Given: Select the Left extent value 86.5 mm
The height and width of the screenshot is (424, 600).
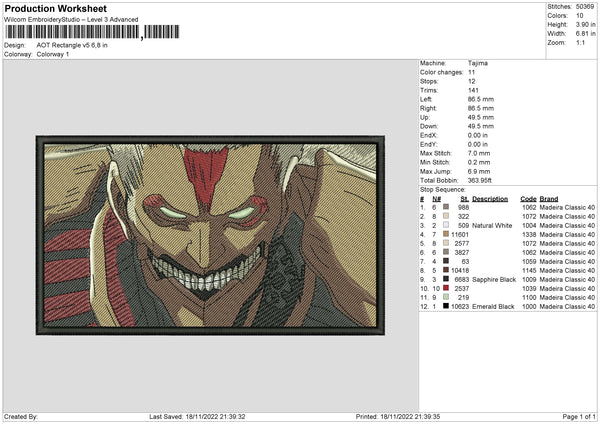Looking at the screenshot, I should pyautogui.click(x=481, y=99).
